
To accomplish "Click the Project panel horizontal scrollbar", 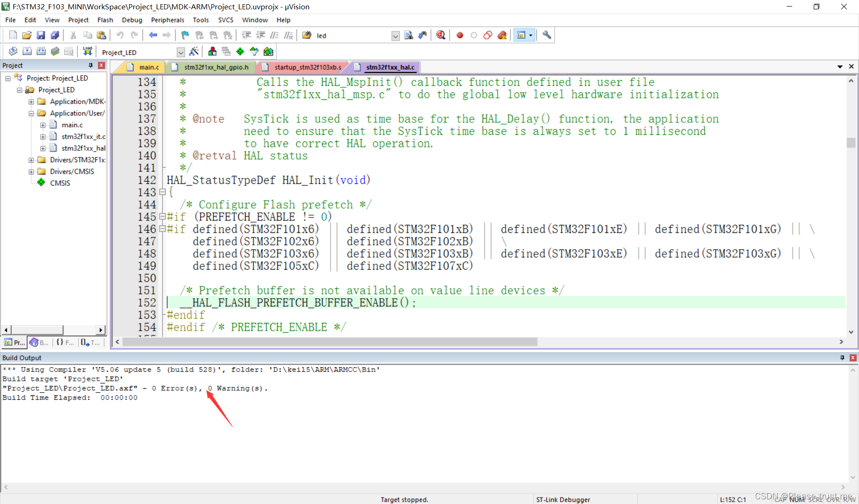I will (37, 330).
